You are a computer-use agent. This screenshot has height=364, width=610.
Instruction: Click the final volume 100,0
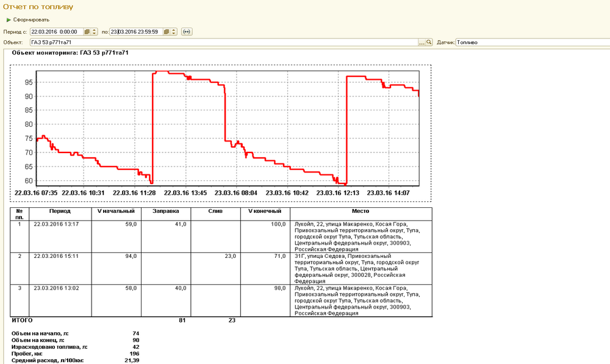(x=278, y=224)
